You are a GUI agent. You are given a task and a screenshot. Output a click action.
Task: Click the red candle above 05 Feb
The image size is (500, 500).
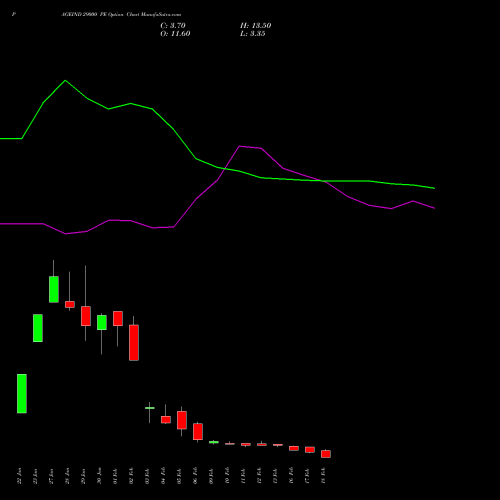182,420
